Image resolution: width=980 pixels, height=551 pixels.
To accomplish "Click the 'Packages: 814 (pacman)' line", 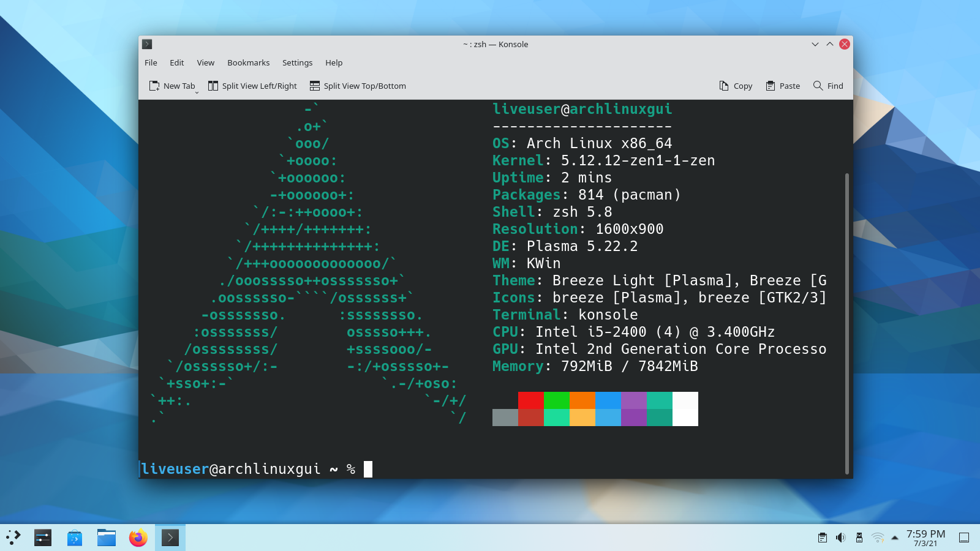I will (587, 195).
